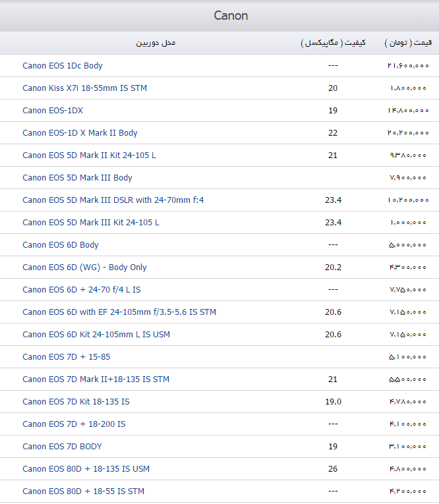Open Canon EOS 6D + 24-70 f/4 L IS
Image resolution: width=439 pixels, height=504 pixels.
coord(81,290)
